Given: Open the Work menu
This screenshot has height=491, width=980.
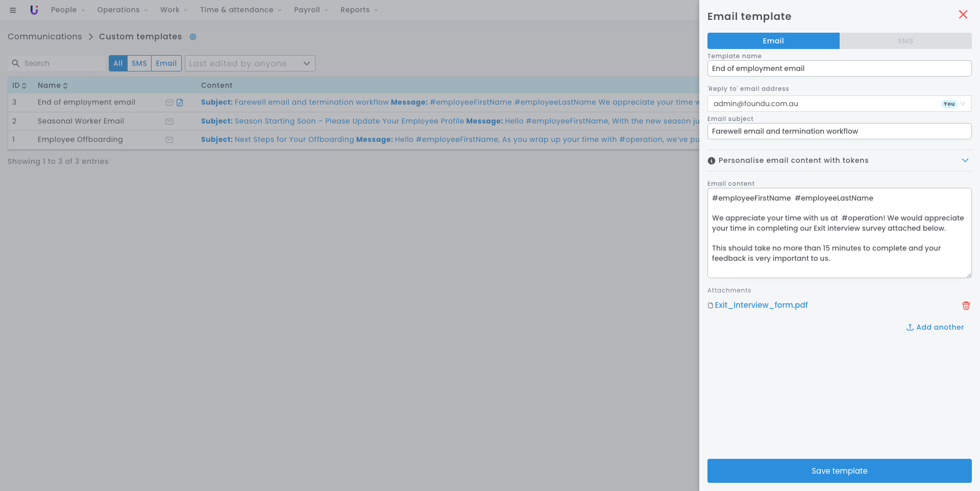Looking at the screenshot, I should click(x=174, y=10).
